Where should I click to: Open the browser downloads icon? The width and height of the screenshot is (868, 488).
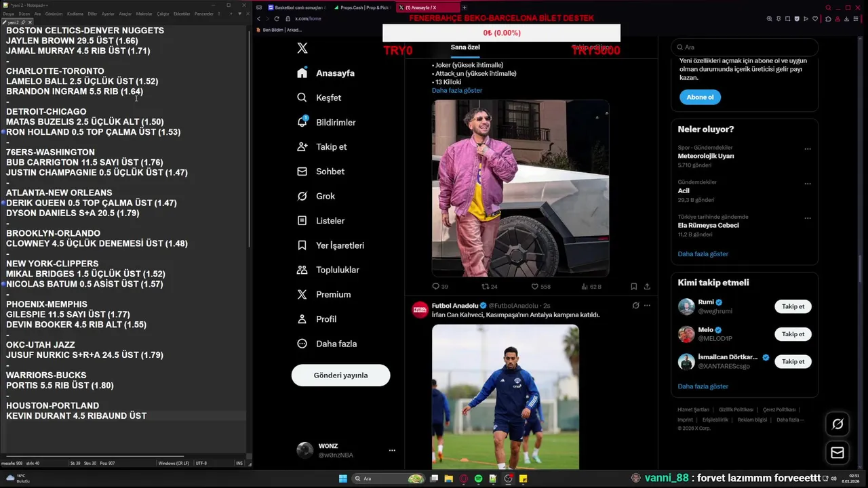coord(847,19)
